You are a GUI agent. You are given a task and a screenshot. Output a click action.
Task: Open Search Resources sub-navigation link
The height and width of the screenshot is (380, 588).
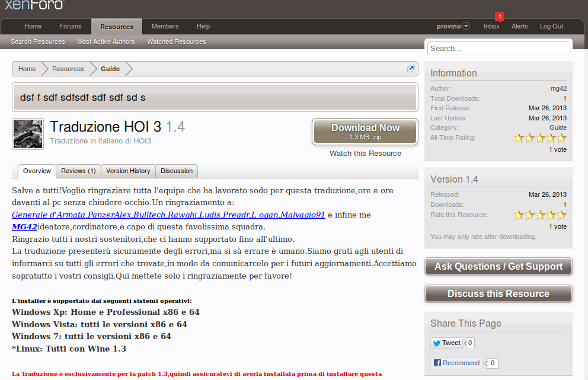pos(37,41)
